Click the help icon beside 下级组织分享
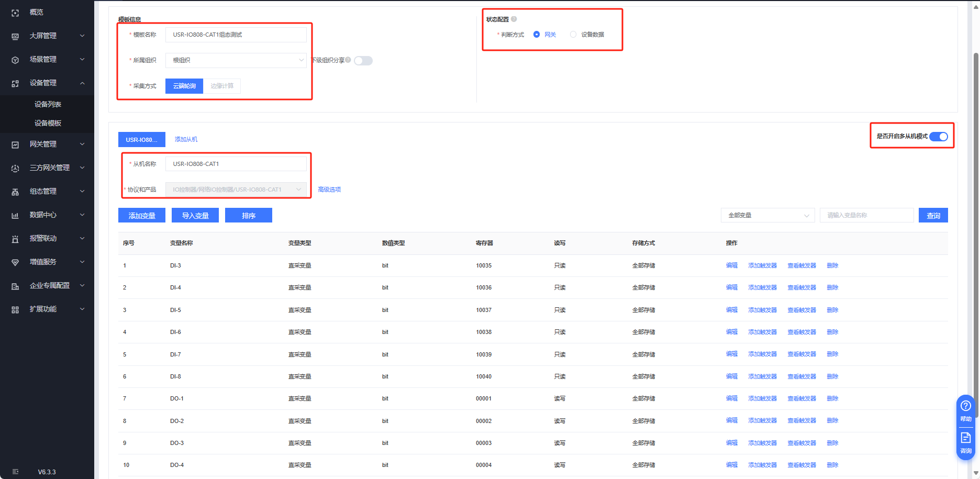This screenshot has height=479, width=980. pos(348,60)
